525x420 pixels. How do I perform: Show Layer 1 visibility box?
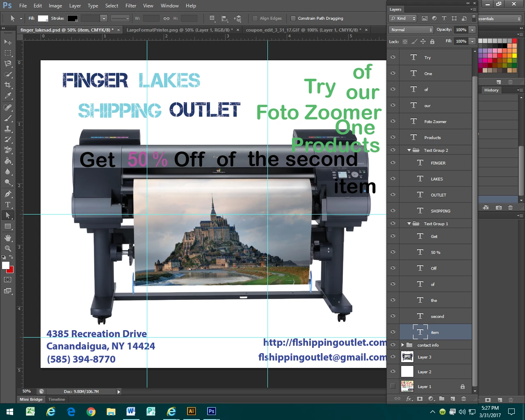click(x=393, y=386)
